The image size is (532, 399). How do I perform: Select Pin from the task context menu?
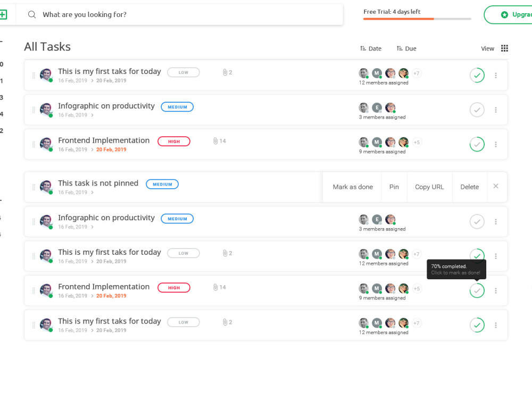click(394, 187)
